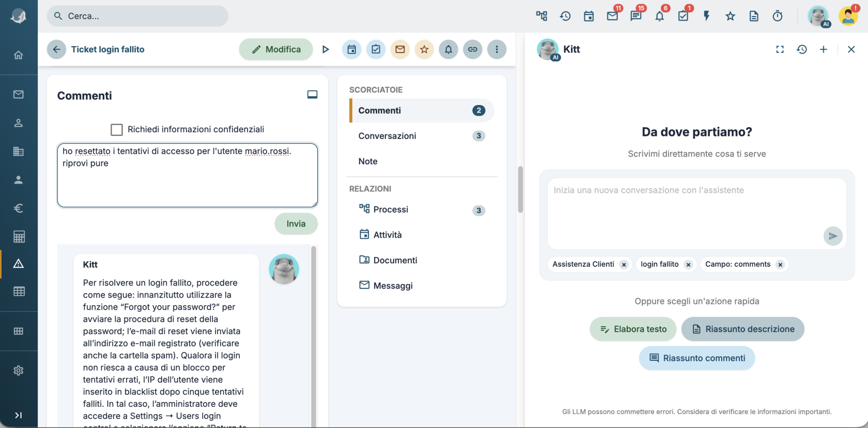868x428 pixels.
Task: Click the send arrow in assistant box
Action: (833, 236)
